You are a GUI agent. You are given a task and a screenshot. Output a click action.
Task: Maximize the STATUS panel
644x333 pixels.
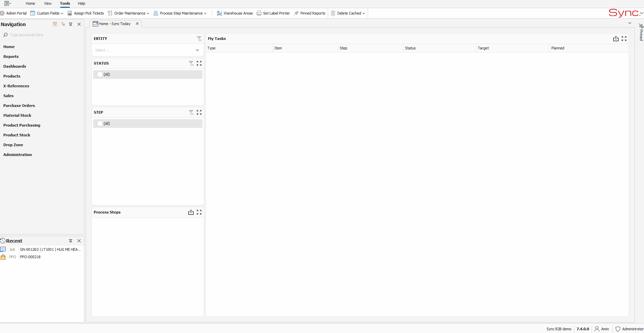(x=199, y=63)
